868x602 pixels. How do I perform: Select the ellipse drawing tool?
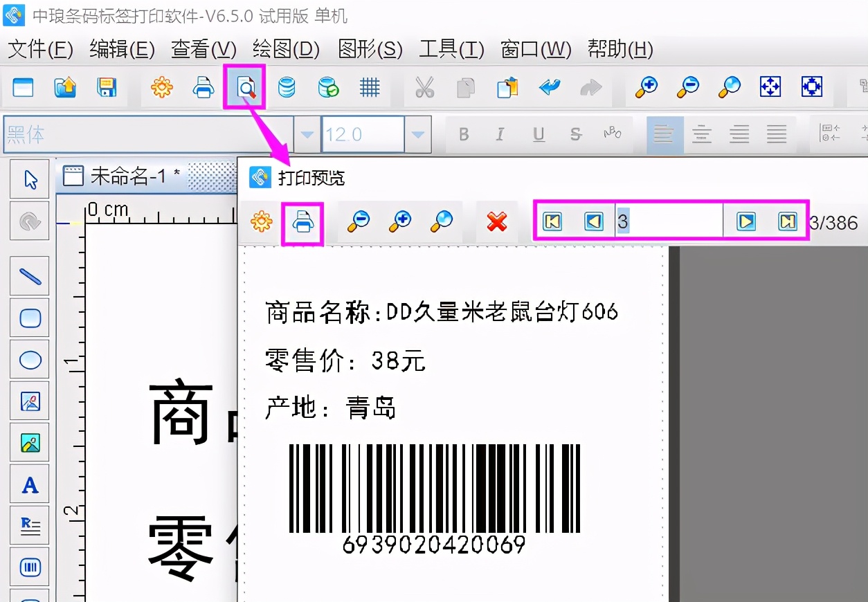(x=29, y=359)
